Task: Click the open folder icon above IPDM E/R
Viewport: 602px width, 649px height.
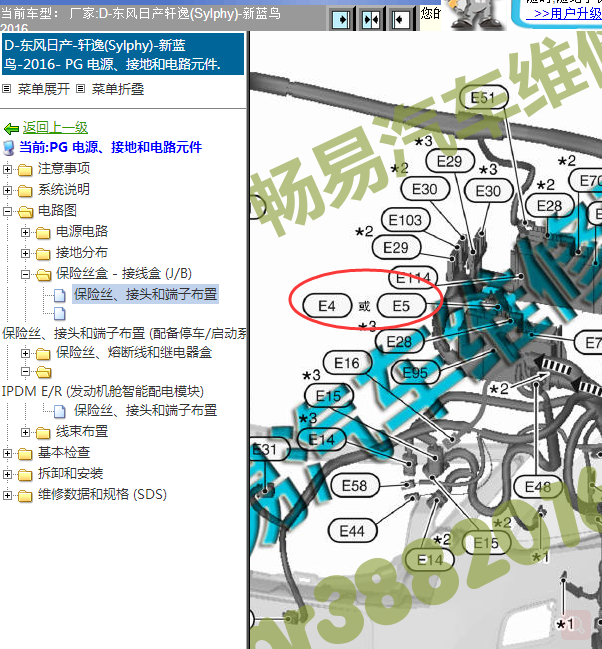Action: point(43,372)
